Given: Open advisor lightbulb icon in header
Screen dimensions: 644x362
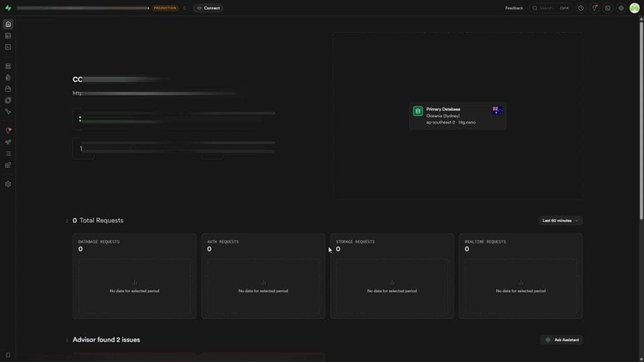Looking at the screenshot, I should (x=594, y=8).
